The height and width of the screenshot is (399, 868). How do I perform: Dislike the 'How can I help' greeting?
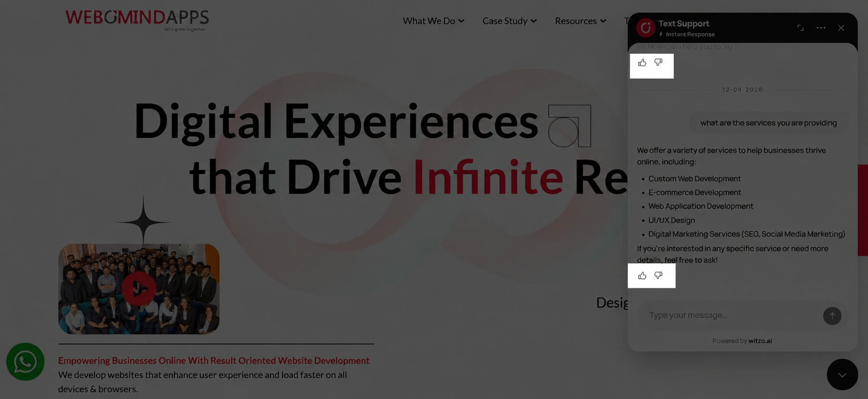(x=658, y=62)
